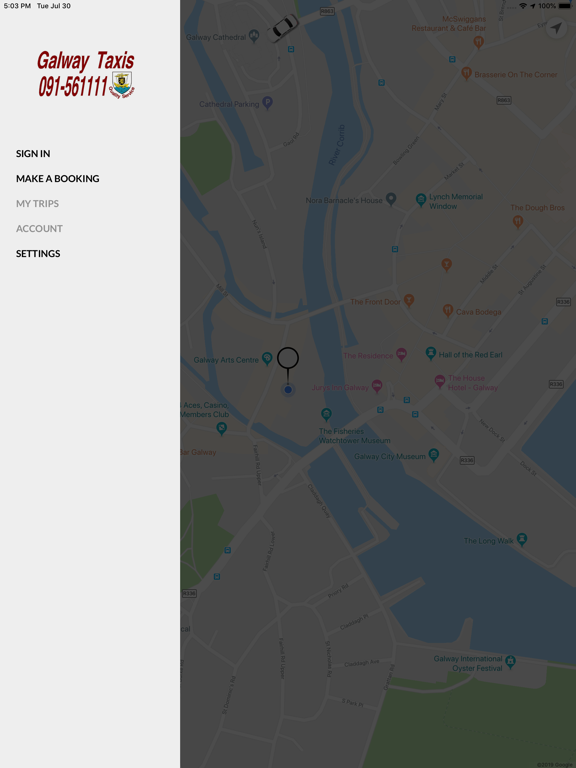
Task: Tap The Long Walk marker
Action: [x=522, y=540]
